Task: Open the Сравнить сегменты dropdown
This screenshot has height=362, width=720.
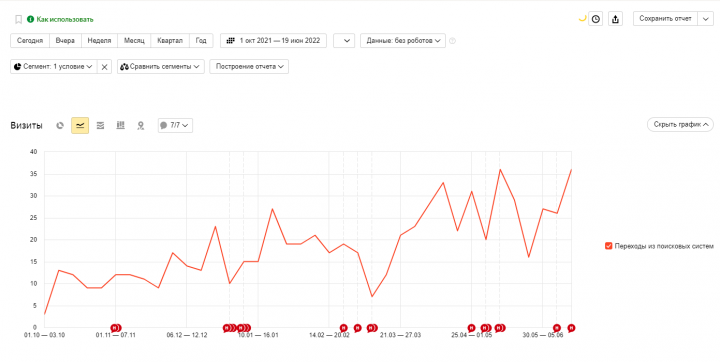Action: coord(161,67)
